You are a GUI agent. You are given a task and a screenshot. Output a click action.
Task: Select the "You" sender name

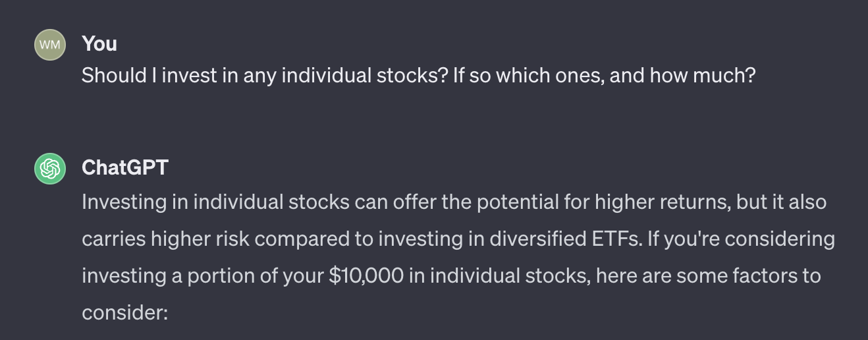tap(99, 43)
